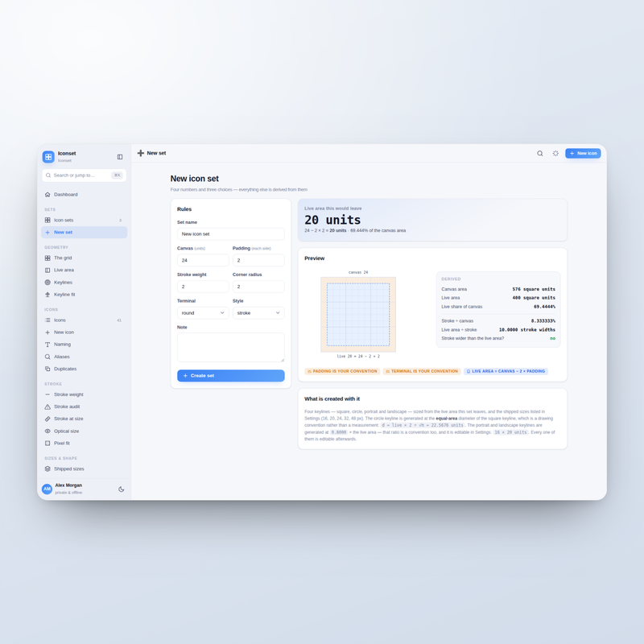Click the Shipped sizes layers icon

tap(47, 469)
